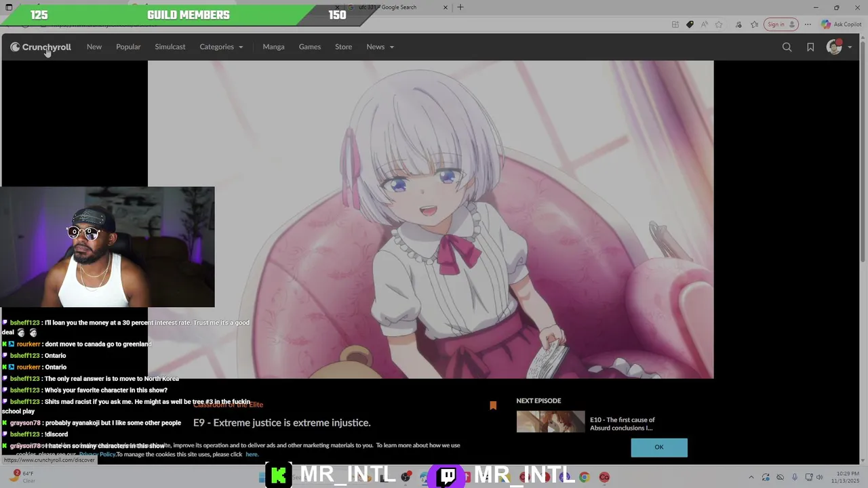This screenshot has width=868, height=488.
Task: Click the E9 'Extreme justice is extreme injustice' title
Action: pos(281,423)
